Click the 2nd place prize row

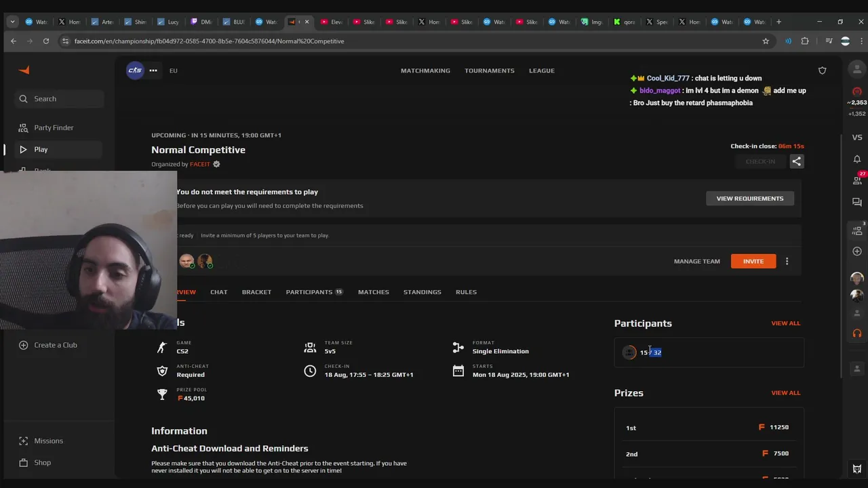709,453
